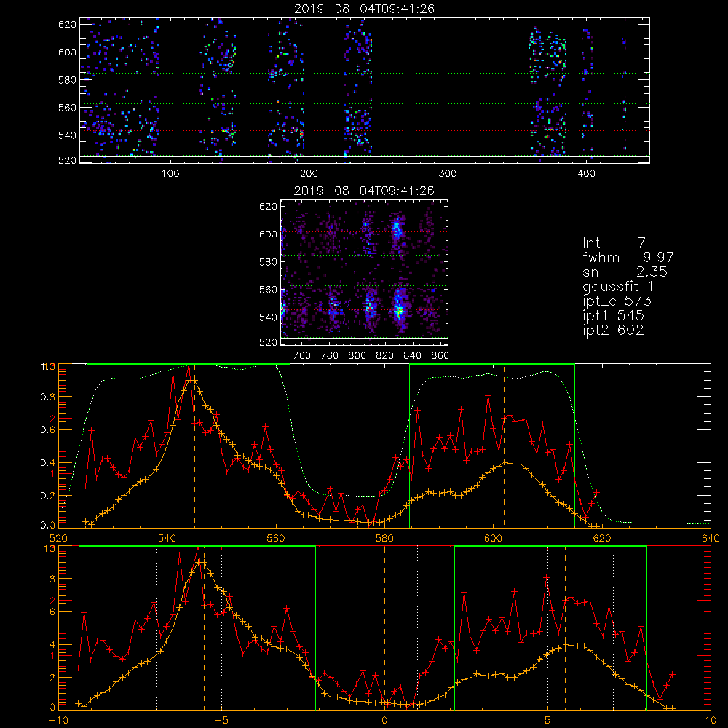This screenshot has width=728, height=728.
Task: Click the 5 label on the bottom plot x-axis
Action: point(548,721)
